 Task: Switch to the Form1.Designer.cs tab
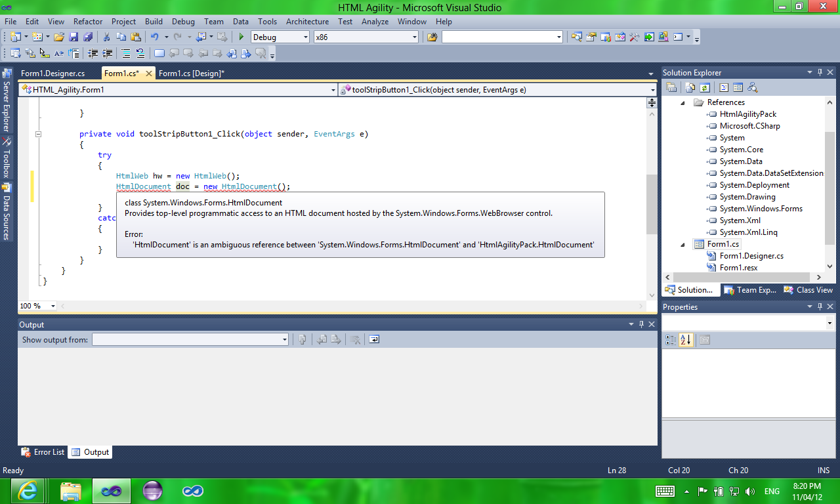pos(53,73)
